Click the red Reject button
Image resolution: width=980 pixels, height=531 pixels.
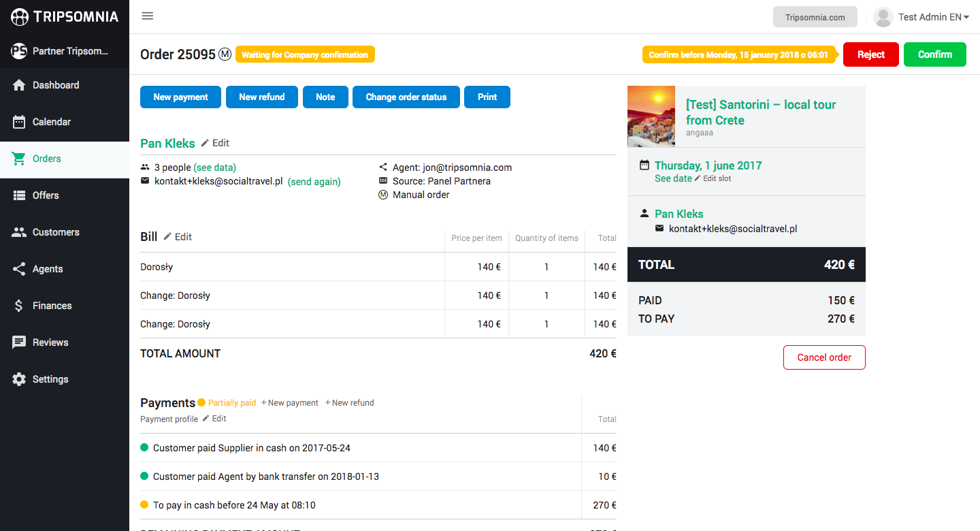(x=871, y=54)
